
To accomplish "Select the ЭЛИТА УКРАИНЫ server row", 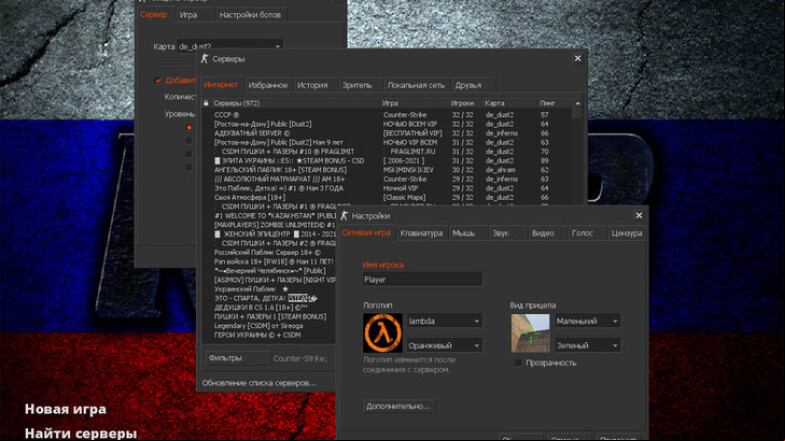I will pos(386,161).
